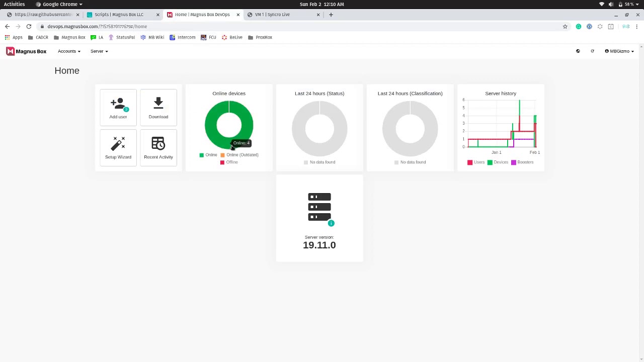The height and width of the screenshot is (362, 644).
Task: Click the server version info icon
Action: pos(331,223)
